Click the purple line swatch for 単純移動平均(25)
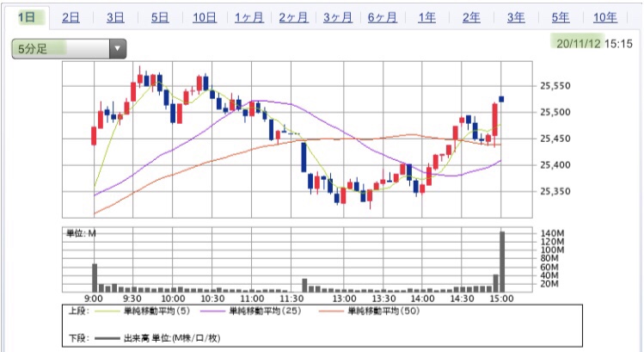The image size is (644, 352). (x=213, y=312)
